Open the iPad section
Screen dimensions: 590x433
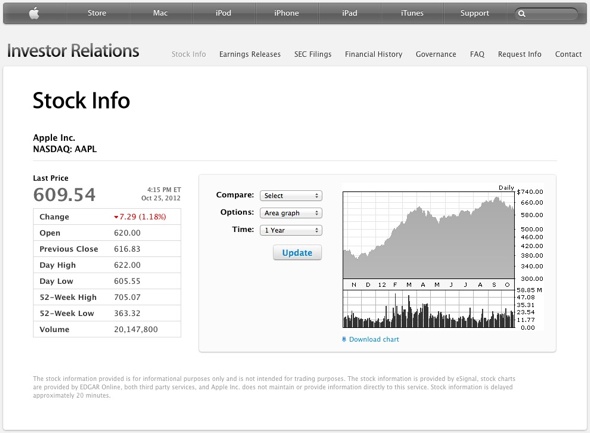(350, 13)
